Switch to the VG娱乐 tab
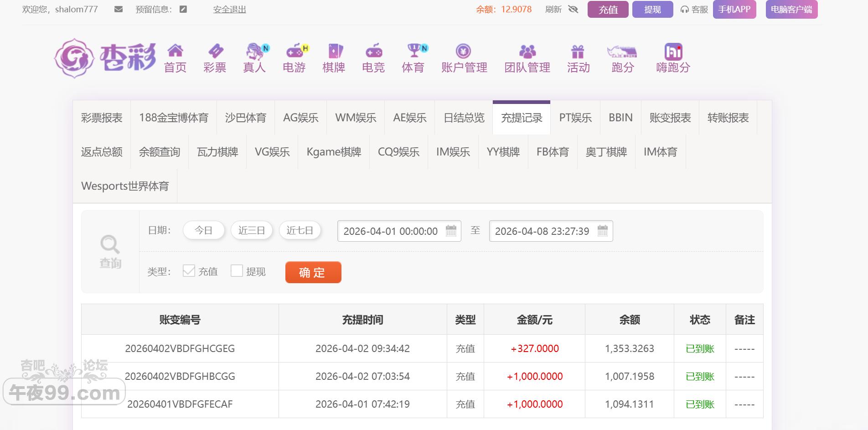Viewport: 868px width, 430px height. coord(272,152)
